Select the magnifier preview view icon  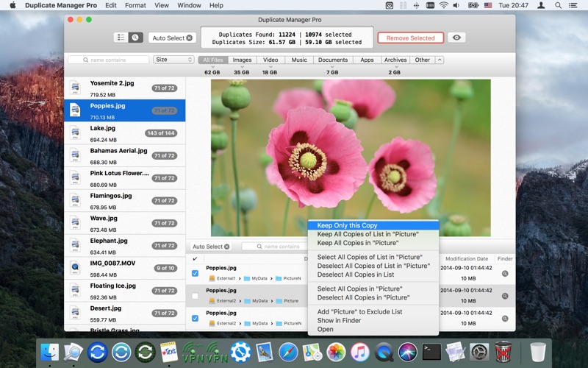tap(135, 38)
